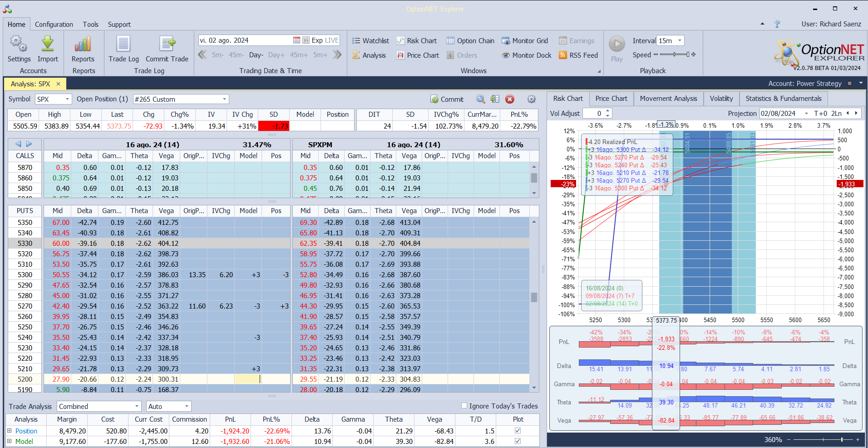Open the Reports bar-chart icon
The image size is (868, 448).
point(83,44)
